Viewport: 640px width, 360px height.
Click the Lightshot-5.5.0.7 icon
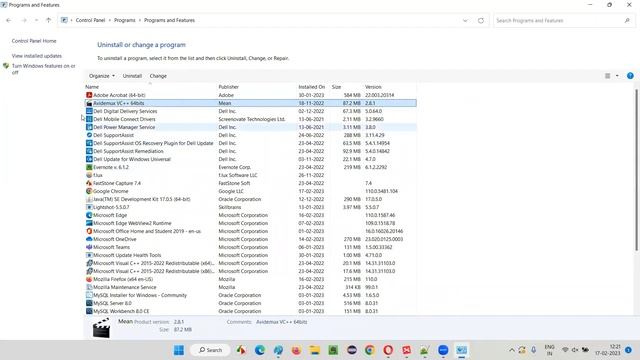click(89, 207)
